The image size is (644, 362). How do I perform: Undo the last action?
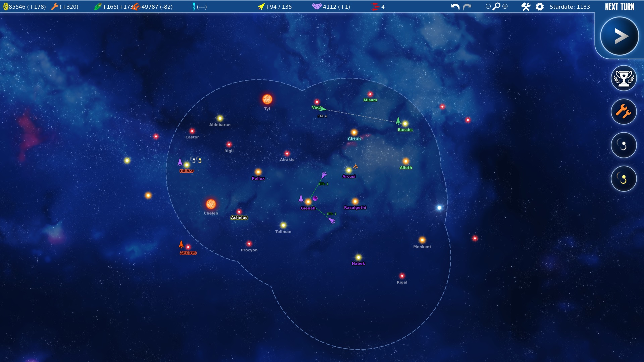click(455, 7)
